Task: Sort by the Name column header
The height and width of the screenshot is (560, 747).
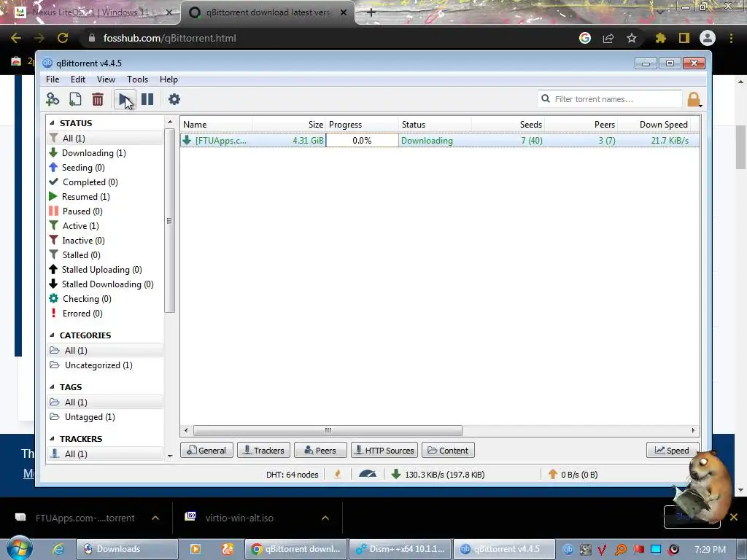Action: [217, 124]
